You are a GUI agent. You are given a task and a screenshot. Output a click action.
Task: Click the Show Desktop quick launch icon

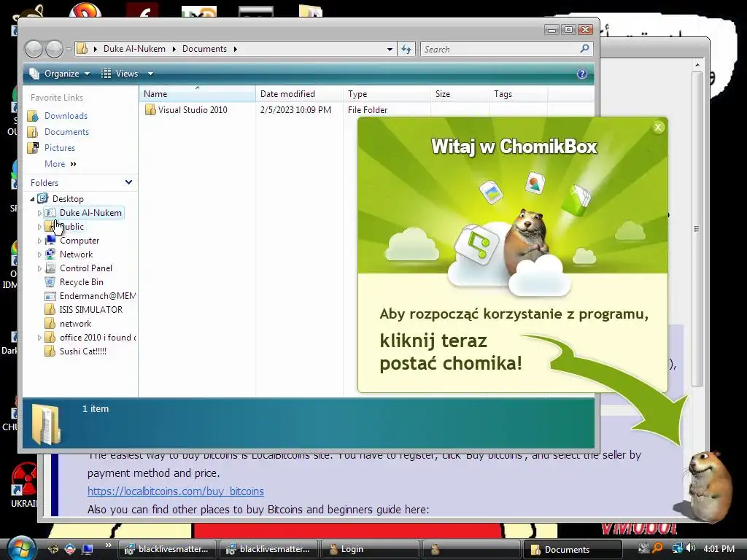tap(88, 549)
